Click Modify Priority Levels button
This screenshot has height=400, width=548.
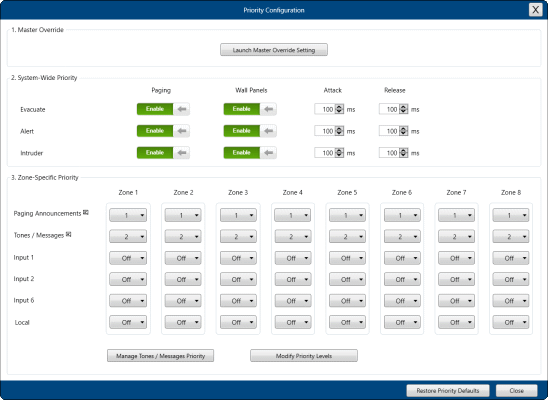[304, 356]
